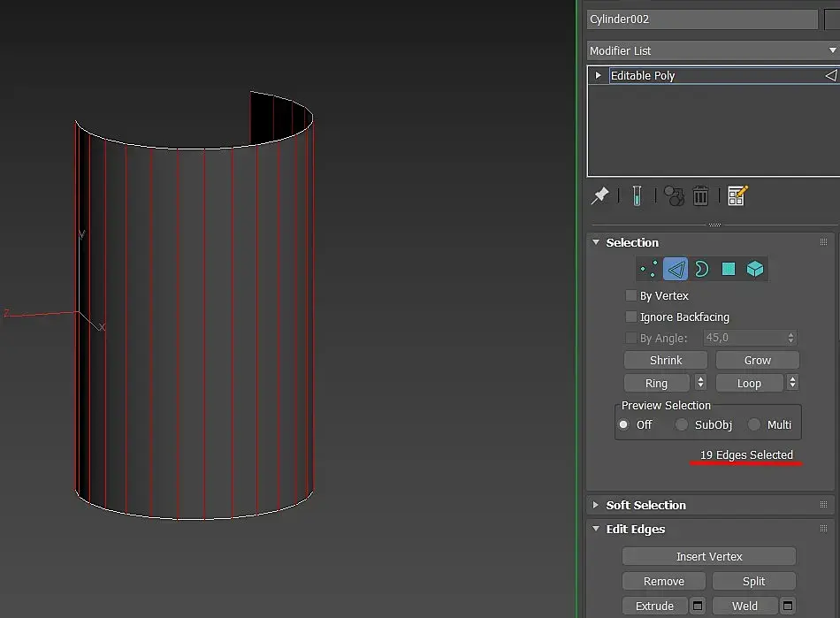Viewport: 840px width, 618px height.
Task: Select the Edge sub-object mode icon
Action: click(676, 269)
